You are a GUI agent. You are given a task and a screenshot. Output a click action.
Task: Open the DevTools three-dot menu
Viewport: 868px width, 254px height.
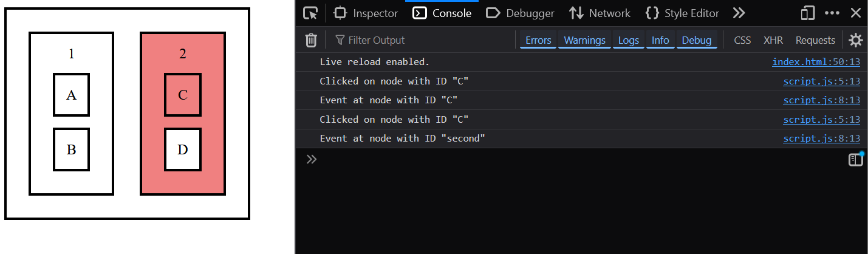tap(832, 13)
